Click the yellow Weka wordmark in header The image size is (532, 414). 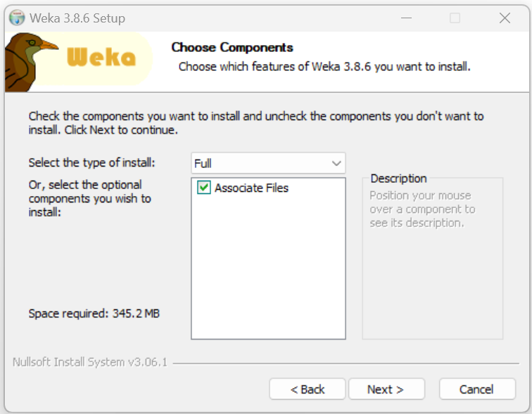(x=101, y=57)
